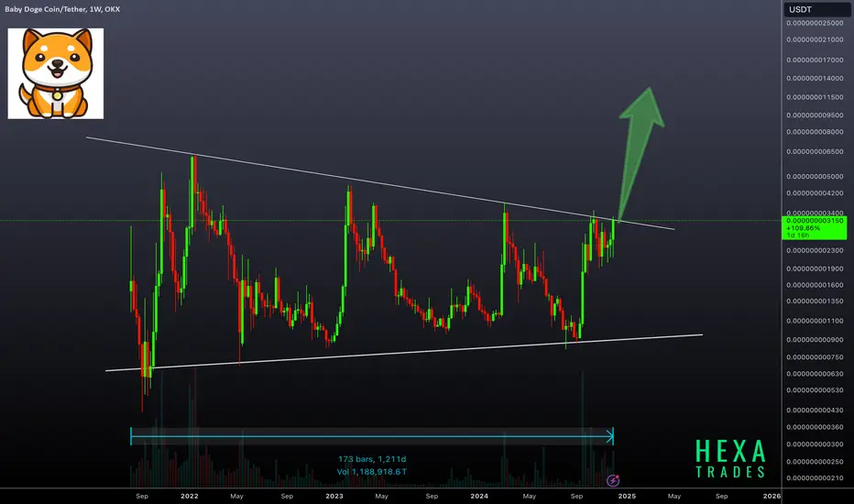Image resolution: width=854 pixels, height=504 pixels.
Task: Click the 2023 label on time axis
Action: click(x=334, y=496)
